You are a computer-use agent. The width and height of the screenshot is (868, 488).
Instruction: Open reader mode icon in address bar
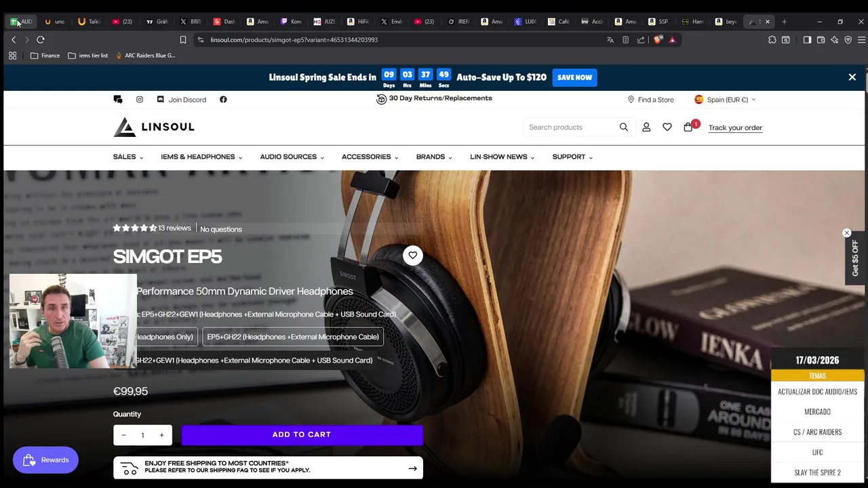[x=625, y=40]
